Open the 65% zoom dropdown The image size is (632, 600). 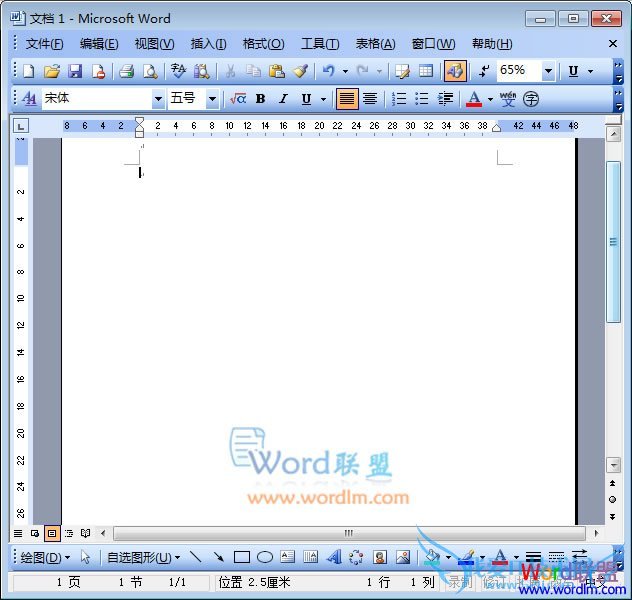548,71
